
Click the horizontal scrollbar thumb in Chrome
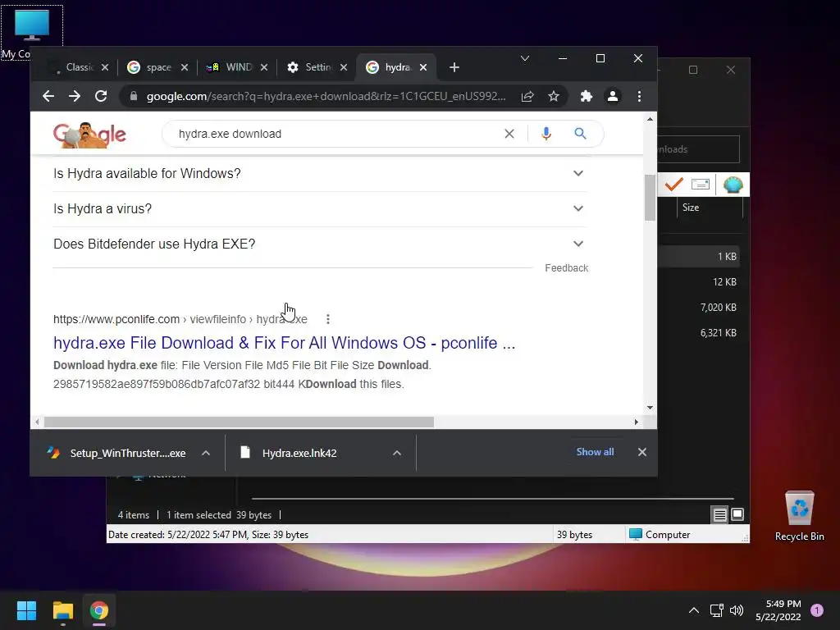click(x=239, y=422)
